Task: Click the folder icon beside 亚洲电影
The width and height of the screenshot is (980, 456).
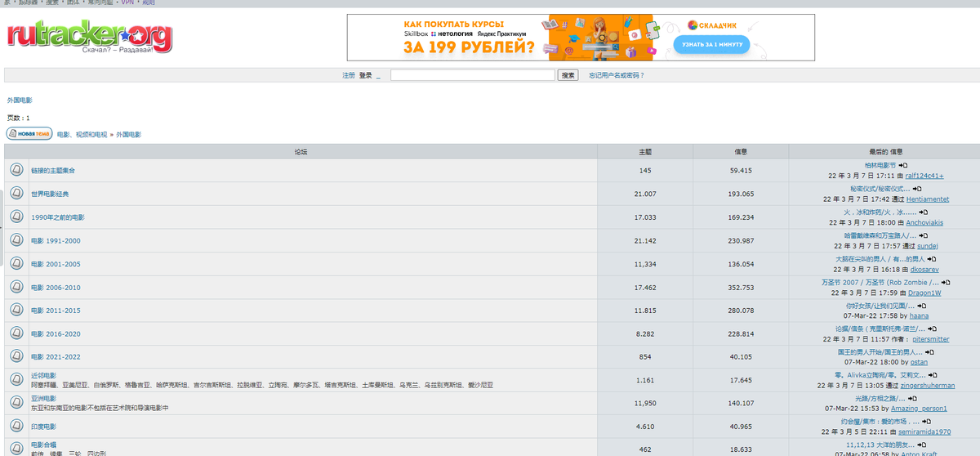Action: coord(16,403)
